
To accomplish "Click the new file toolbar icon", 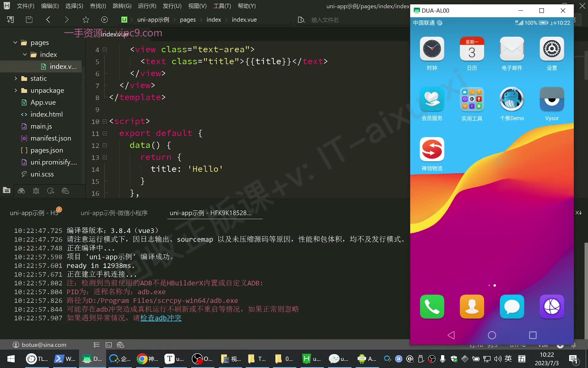I will 10,20.
